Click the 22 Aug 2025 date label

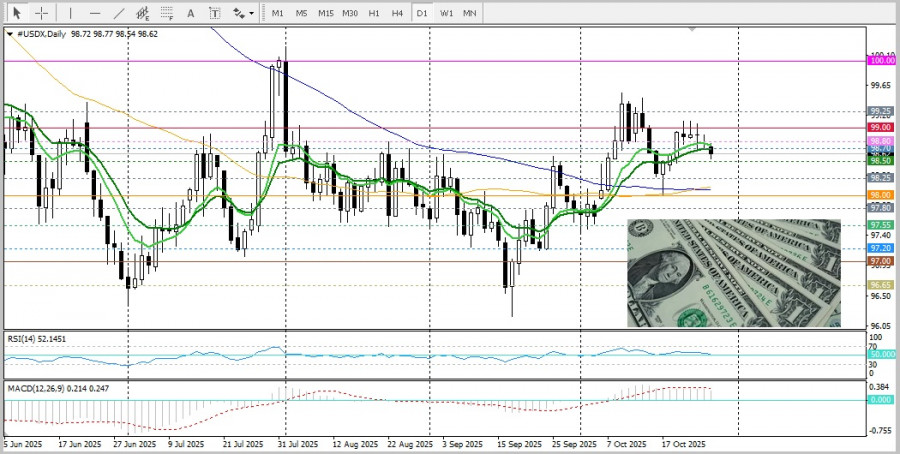(410, 444)
